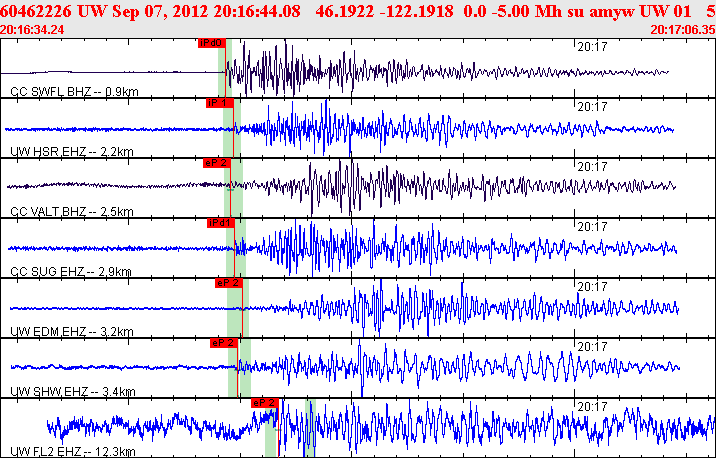This screenshot has width=716, height=458.
Task: Click the latitude value 46.1922
Action: [345, 11]
